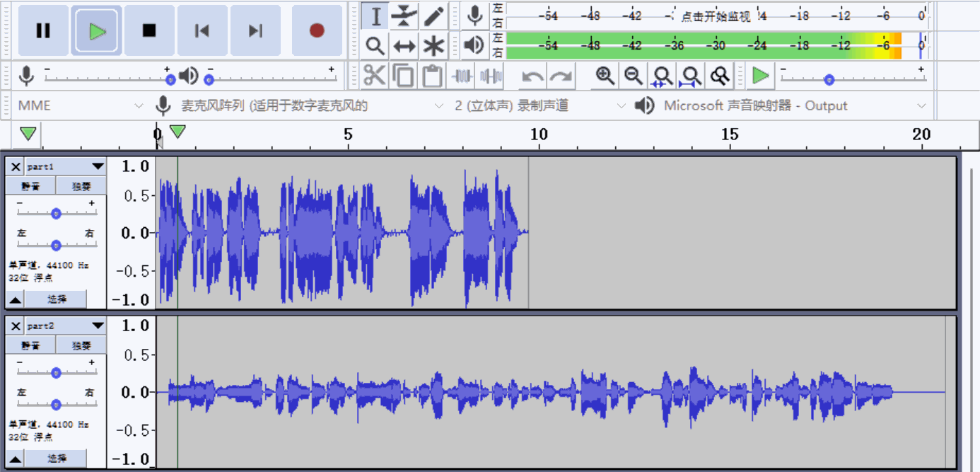Open the part1 track name menu
This screenshot has height=472, width=980.
(x=66, y=166)
